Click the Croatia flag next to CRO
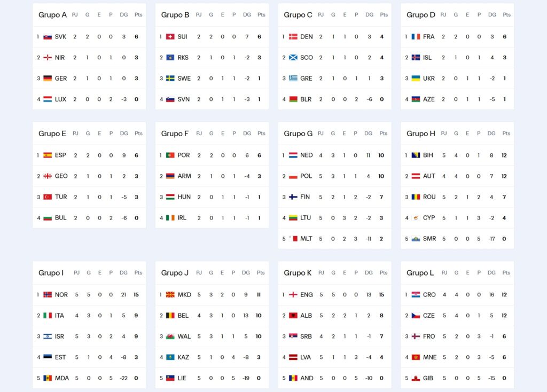The width and height of the screenshot is (547, 392). click(x=416, y=295)
